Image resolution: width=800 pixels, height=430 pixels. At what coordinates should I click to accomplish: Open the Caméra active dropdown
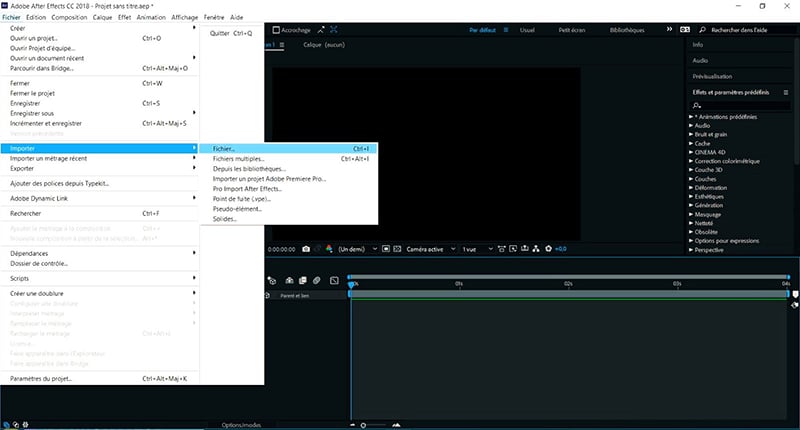429,248
